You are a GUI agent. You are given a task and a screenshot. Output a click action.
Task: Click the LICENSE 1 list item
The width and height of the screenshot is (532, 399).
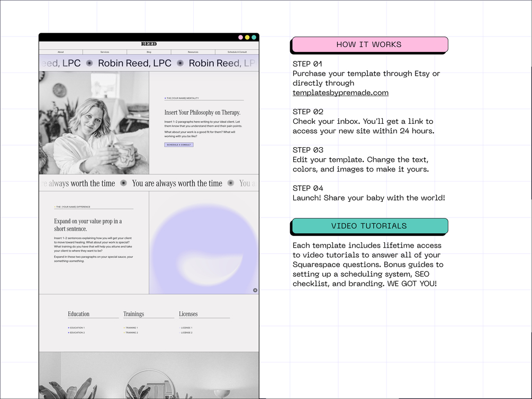coord(186,328)
